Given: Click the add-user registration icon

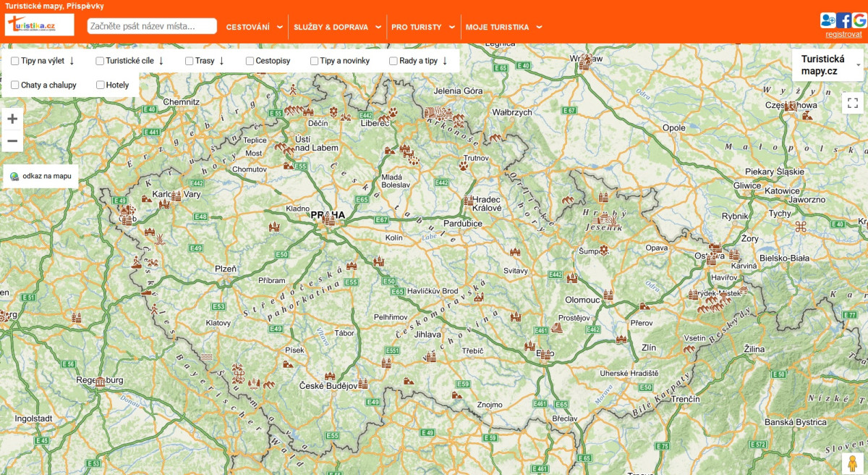Looking at the screenshot, I should [827, 20].
